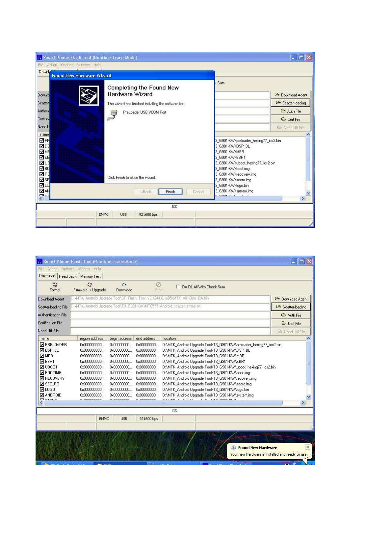
Task: Uncheck the DSP_BL partition checkbox
Action: (42, 350)
